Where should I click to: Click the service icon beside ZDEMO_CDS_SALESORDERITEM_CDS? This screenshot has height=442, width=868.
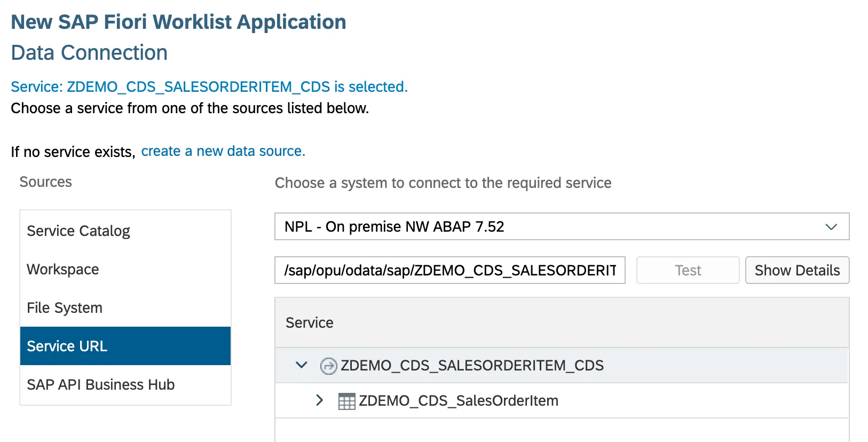(x=328, y=366)
